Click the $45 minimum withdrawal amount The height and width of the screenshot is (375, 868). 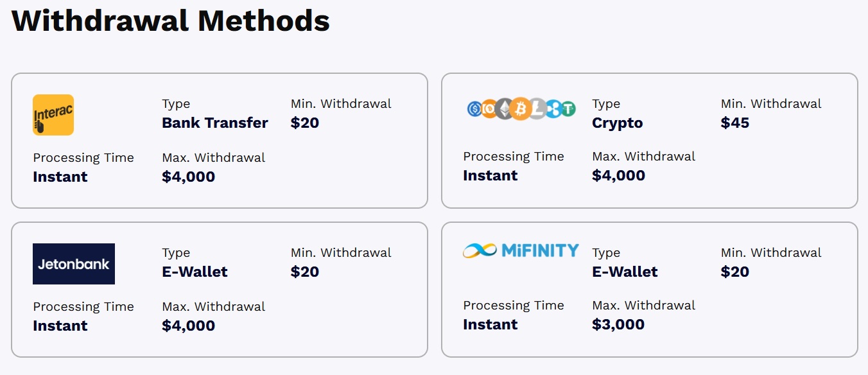click(735, 123)
